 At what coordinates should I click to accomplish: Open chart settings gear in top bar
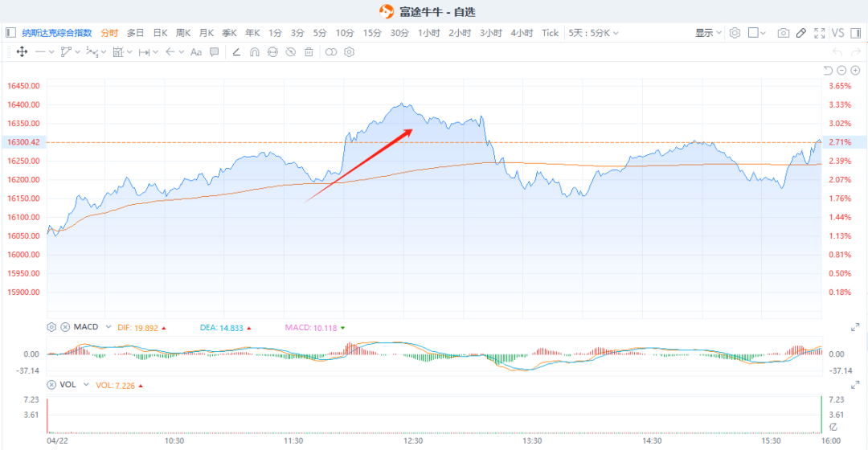point(735,33)
